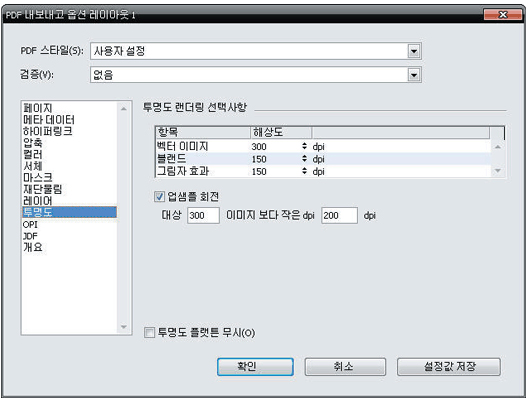Click the 대상 300 input field

(203, 216)
